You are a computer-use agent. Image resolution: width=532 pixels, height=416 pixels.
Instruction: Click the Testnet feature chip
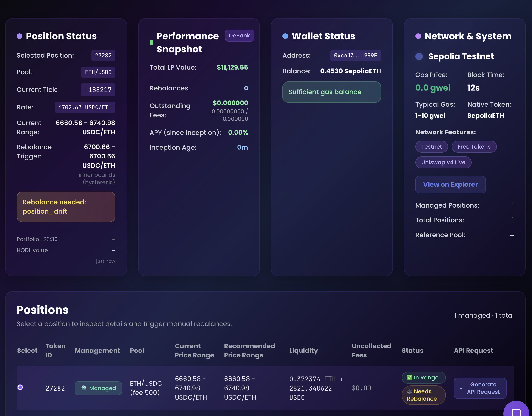click(431, 147)
